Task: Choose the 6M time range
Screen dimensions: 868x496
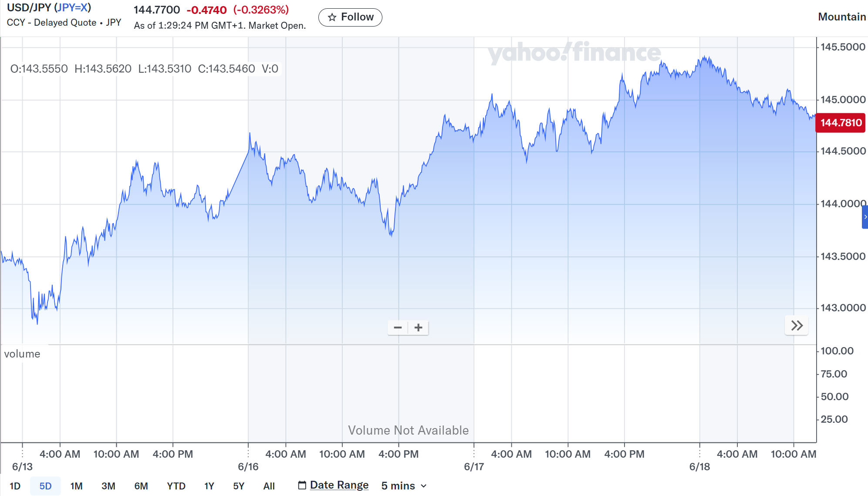Action: tap(141, 486)
